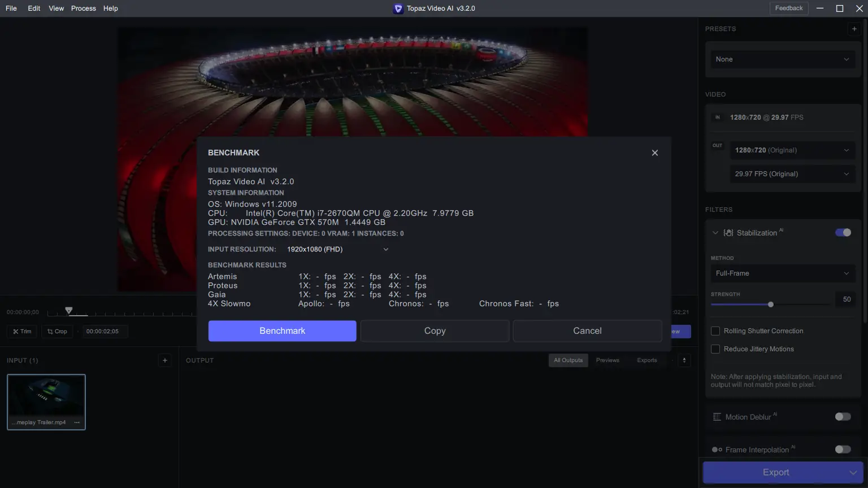Click the Trim tool button
Screen dimensions: 868x488
point(23,332)
